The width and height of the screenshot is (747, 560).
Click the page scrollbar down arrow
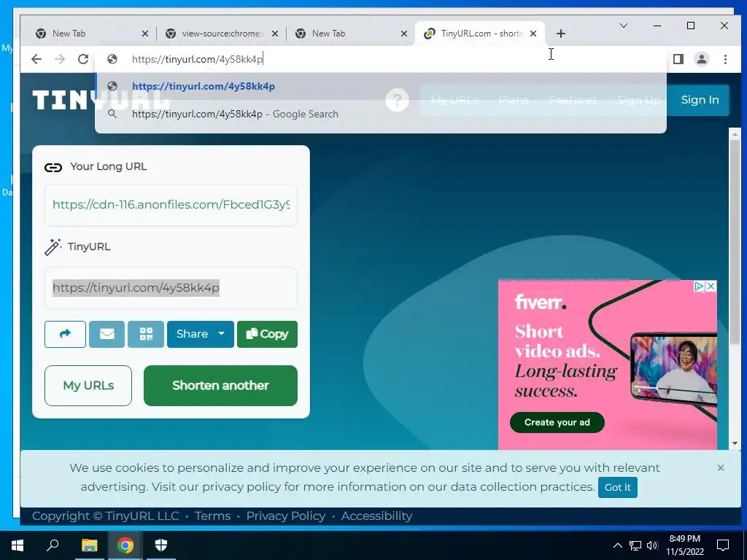(735, 443)
